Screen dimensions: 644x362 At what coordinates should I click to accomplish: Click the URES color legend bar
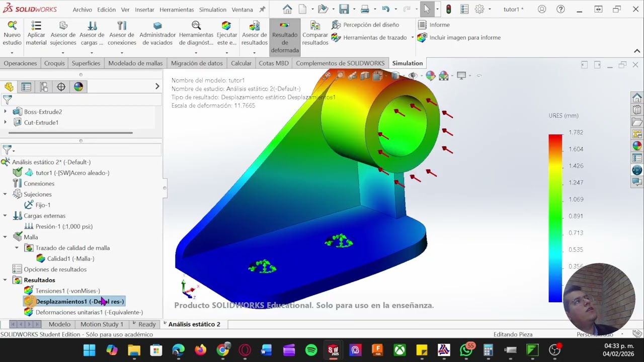555,218
